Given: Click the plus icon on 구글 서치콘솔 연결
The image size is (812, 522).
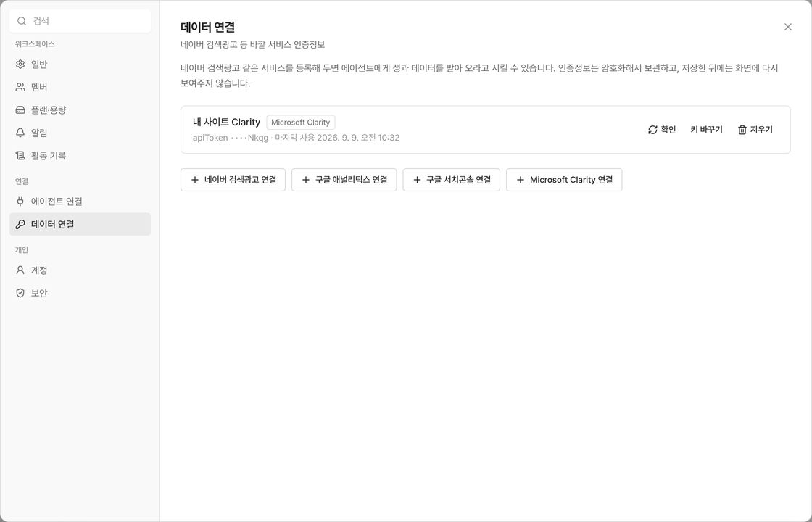Looking at the screenshot, I should click(417, 180).
